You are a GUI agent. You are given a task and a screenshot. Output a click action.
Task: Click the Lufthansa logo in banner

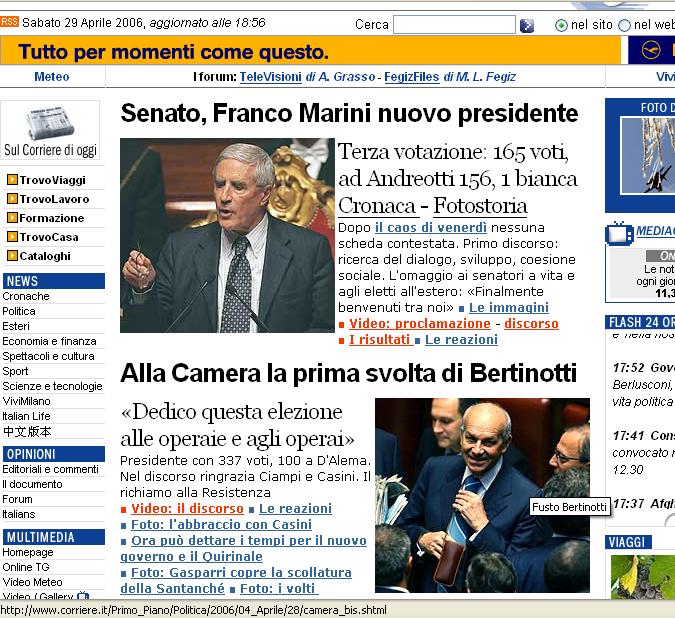pyautogui.click(x=650, y=50)
